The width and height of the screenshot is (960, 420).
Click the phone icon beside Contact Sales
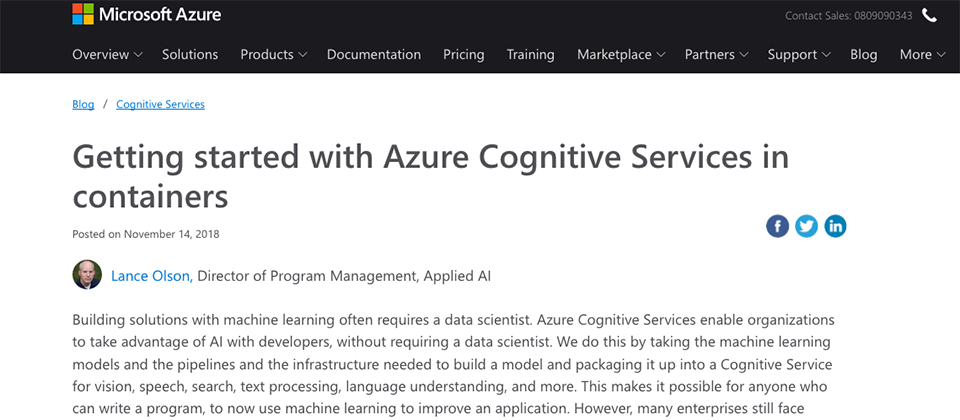coord(929,15)
